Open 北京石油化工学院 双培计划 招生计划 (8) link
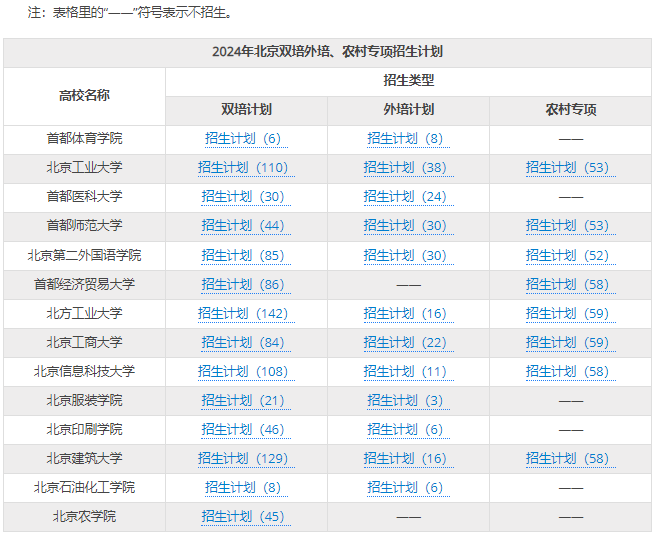661x536 pixels. (x=246, y=488)
